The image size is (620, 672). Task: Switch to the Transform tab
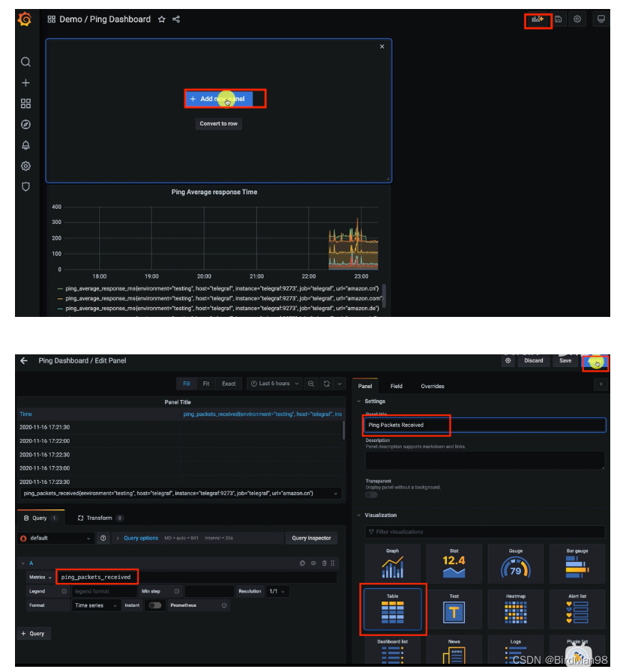pos(99,517)
